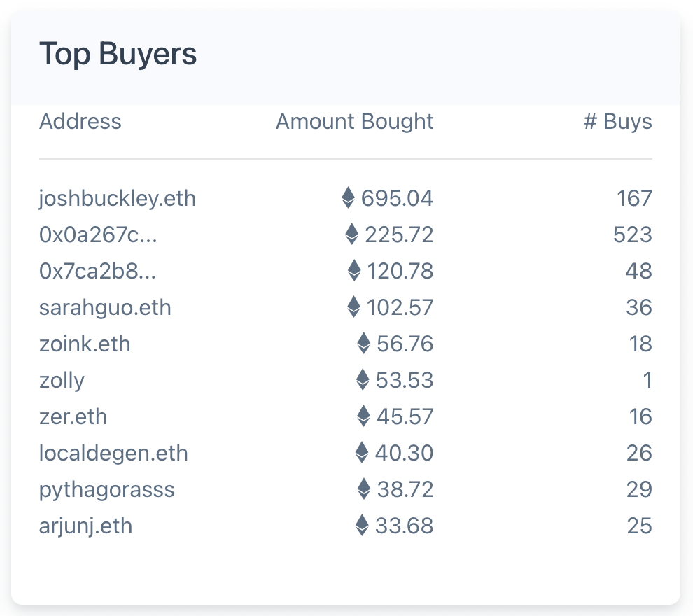The width and height of the screenshot is (693, 616).
Task: Open joshbuckley.eth buyer address
Action: pyautogui.click(x=117, y=198)
